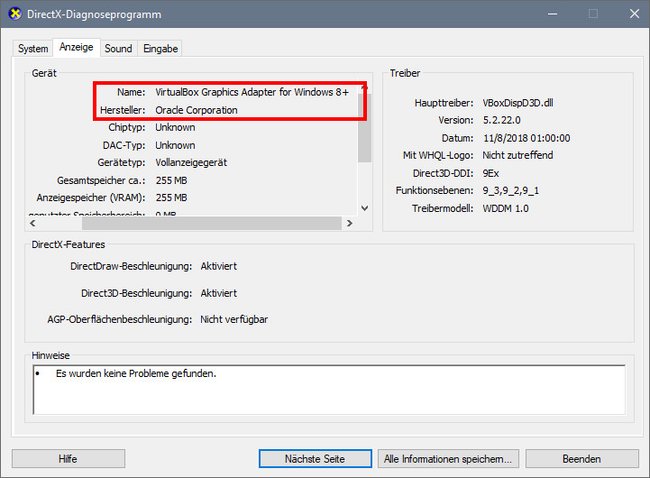
Task: Click the 'Chiptyp:' label
Action: (x=127, y=127)
